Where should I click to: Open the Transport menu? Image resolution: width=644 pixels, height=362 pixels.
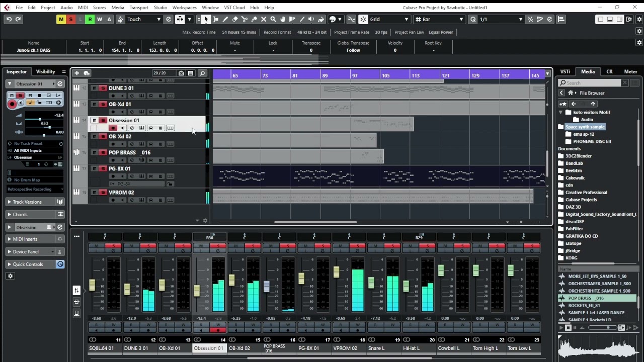pyautogui.click(x=139, y=8)
